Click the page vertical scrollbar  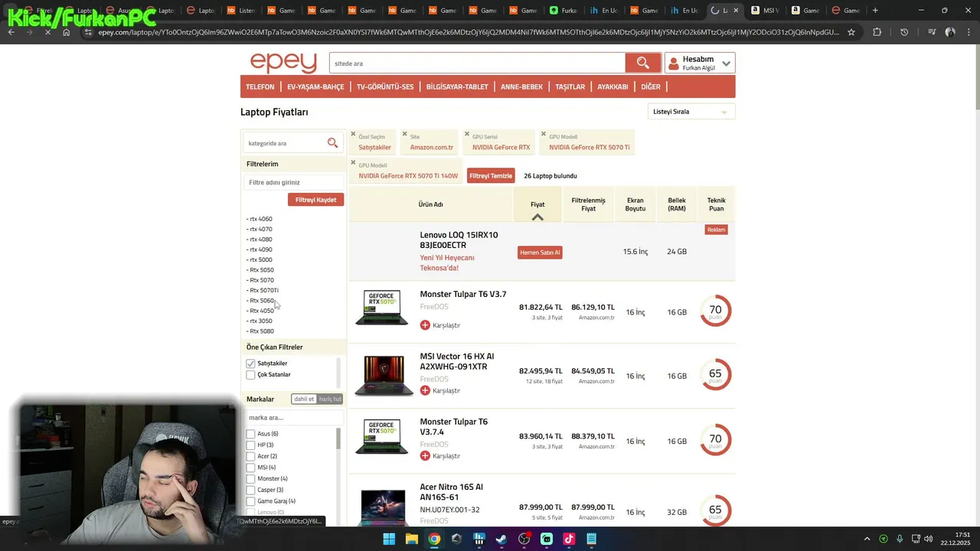[976, 77]
